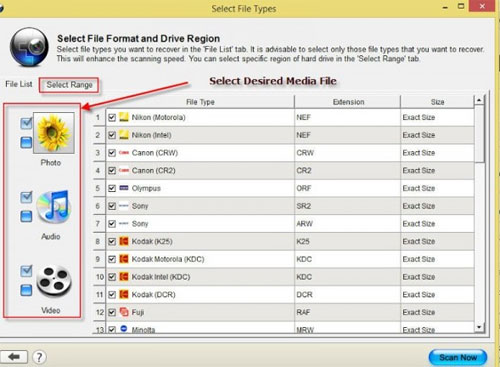This screenshot has width=500, height=367.
Task: Toggle the Kodak Intel (KDC) checkbox
Action: click(112, 277)
